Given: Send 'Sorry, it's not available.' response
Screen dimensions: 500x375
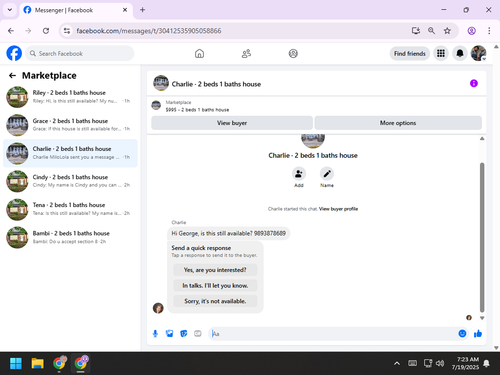Looking at the screenshot, I should (x=215, y=301).
